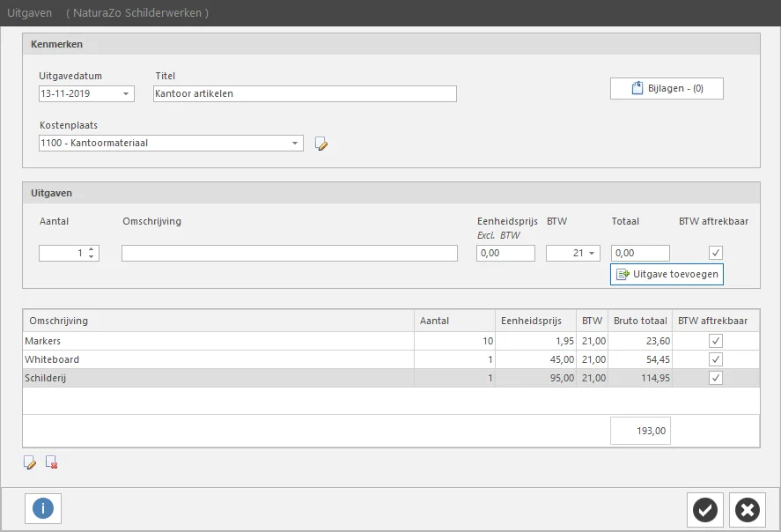Click the Omschrijving input field
Viewport: 781px width, 532px height.
click(290, 253)
